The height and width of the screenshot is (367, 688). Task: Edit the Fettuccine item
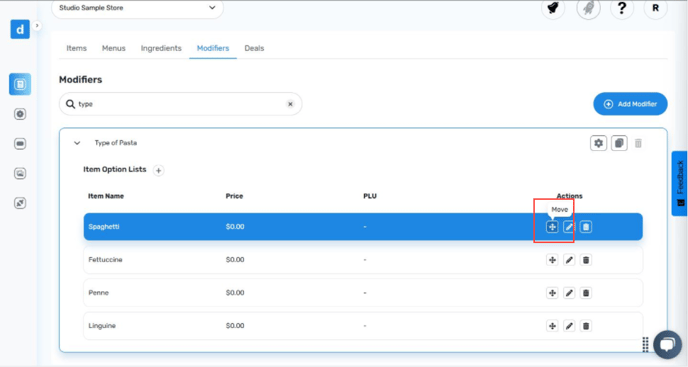coord(569,260)
